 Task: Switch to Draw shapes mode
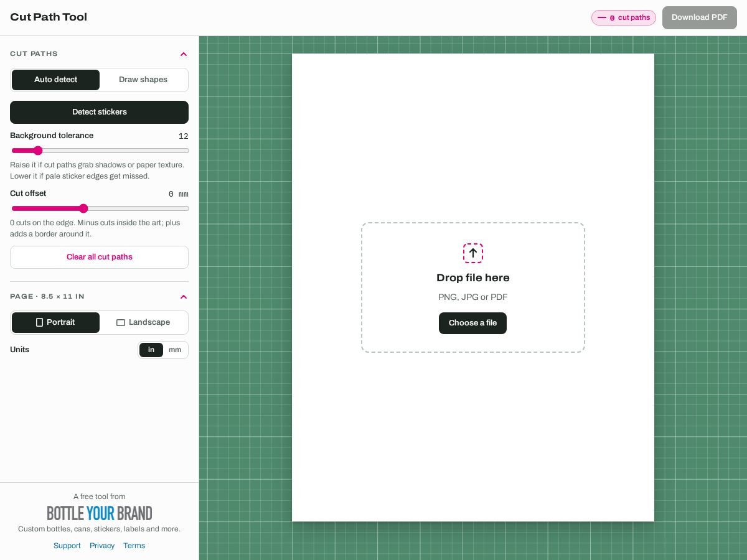click(x=143, y=80)
